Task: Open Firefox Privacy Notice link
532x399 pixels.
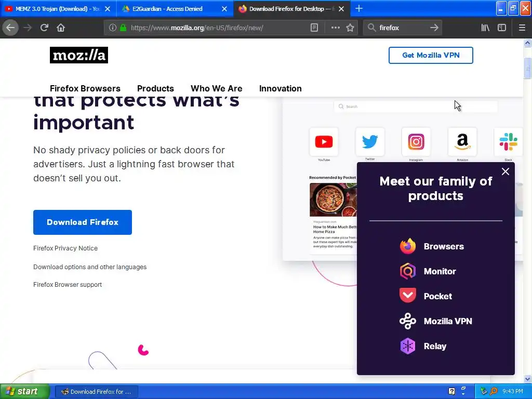Action: tap(65, 248)
